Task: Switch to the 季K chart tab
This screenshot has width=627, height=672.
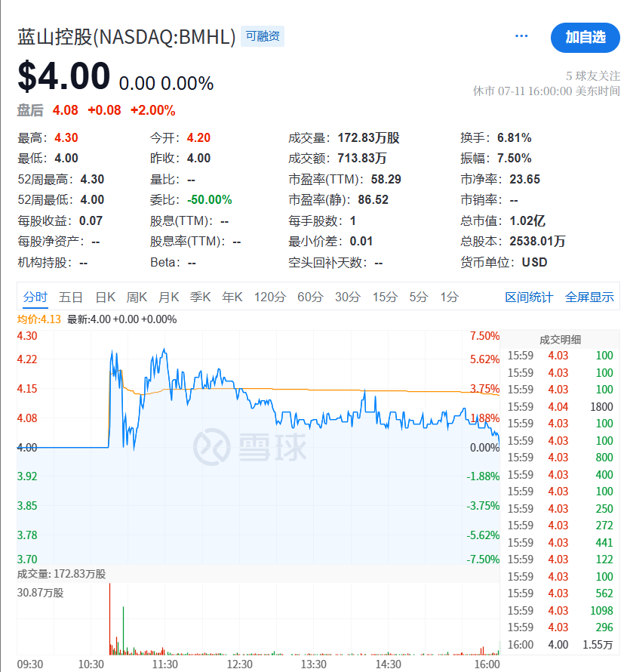Action: coord(200,297)
